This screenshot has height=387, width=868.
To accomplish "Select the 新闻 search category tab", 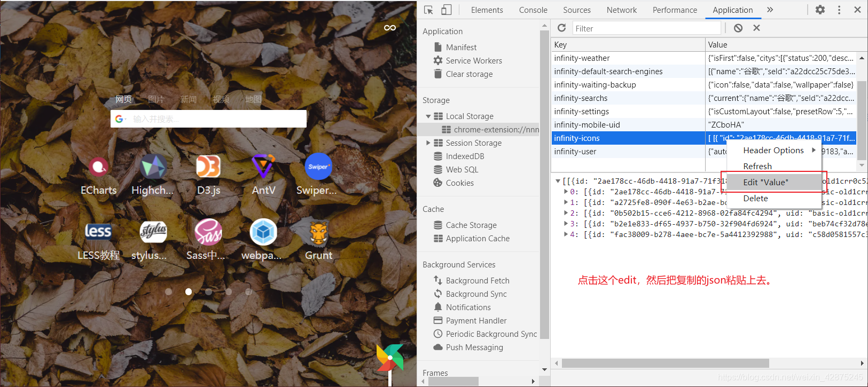I will point(189,99).
